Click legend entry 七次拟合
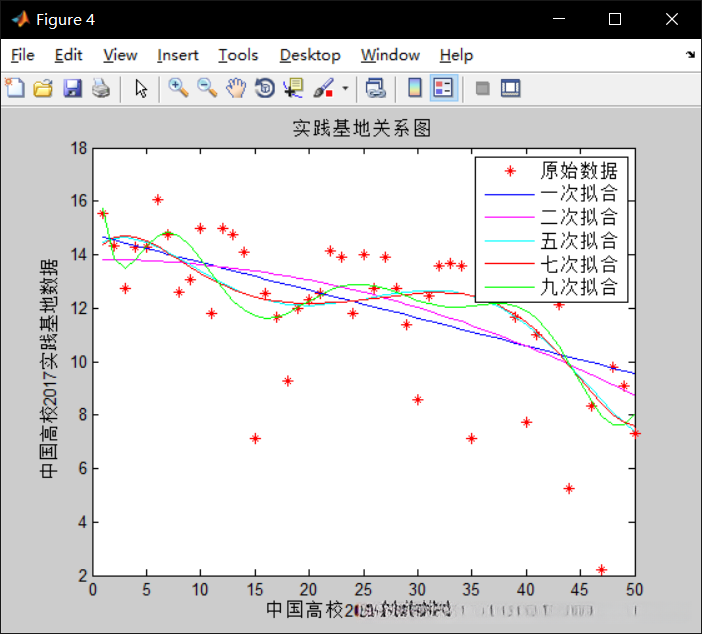The image size is (702, 634). pyautogui.click(x=579, y=264)
